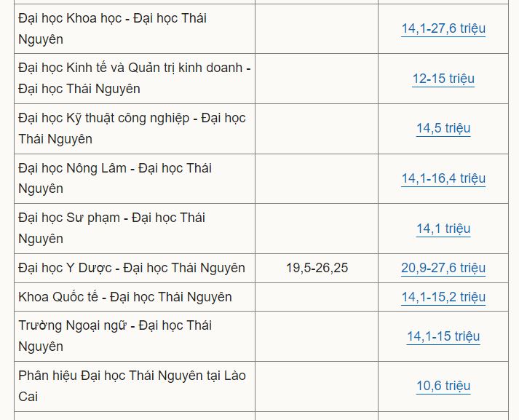
Task: Click the Đại học Nông Lâm name cell
Action: click(135, 178)
